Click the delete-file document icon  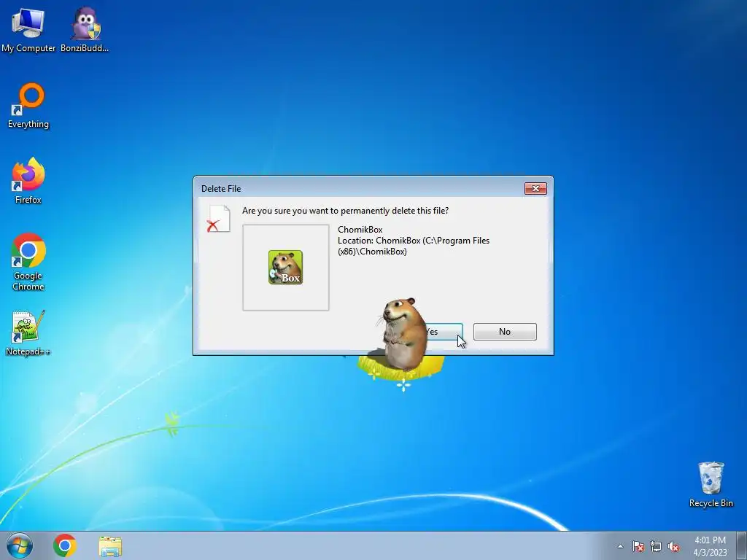[x=219, y=219]
